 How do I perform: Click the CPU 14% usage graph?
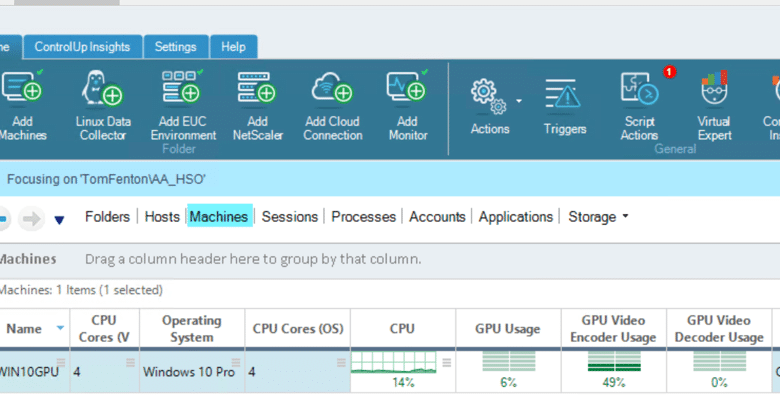click(394, 363)
